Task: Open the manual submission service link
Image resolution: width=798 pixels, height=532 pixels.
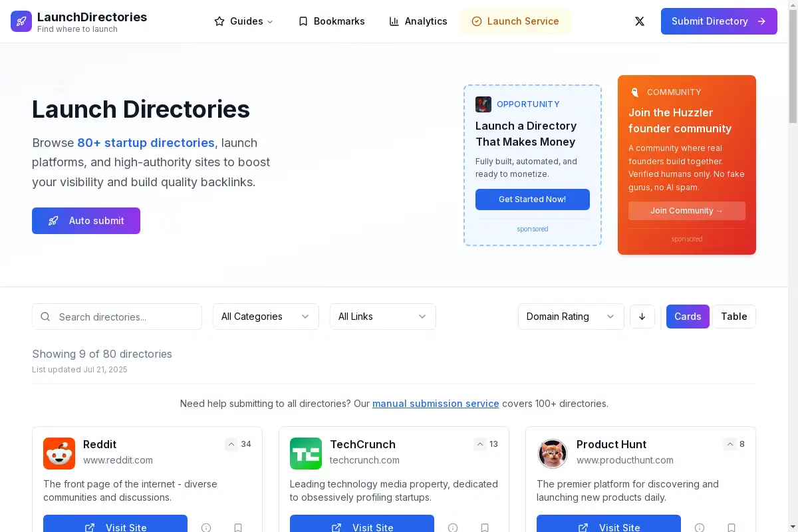Action: (x=436, y=404)
